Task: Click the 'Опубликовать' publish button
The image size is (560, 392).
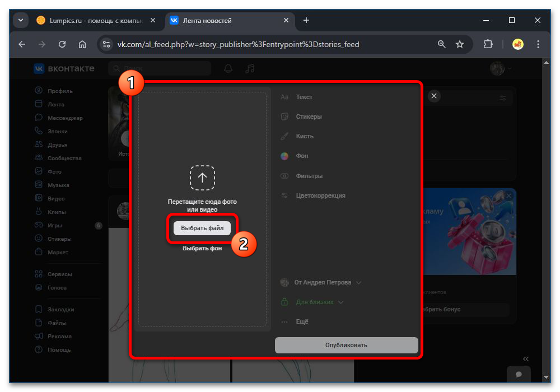Action: [x=346, y=345]
